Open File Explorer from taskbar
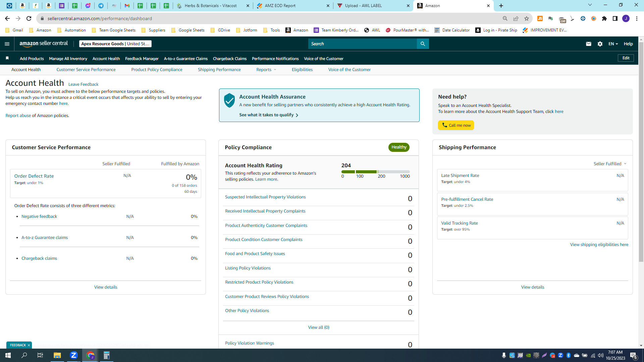The width and height of the screenshot is (644, 362). click(57, 355)
